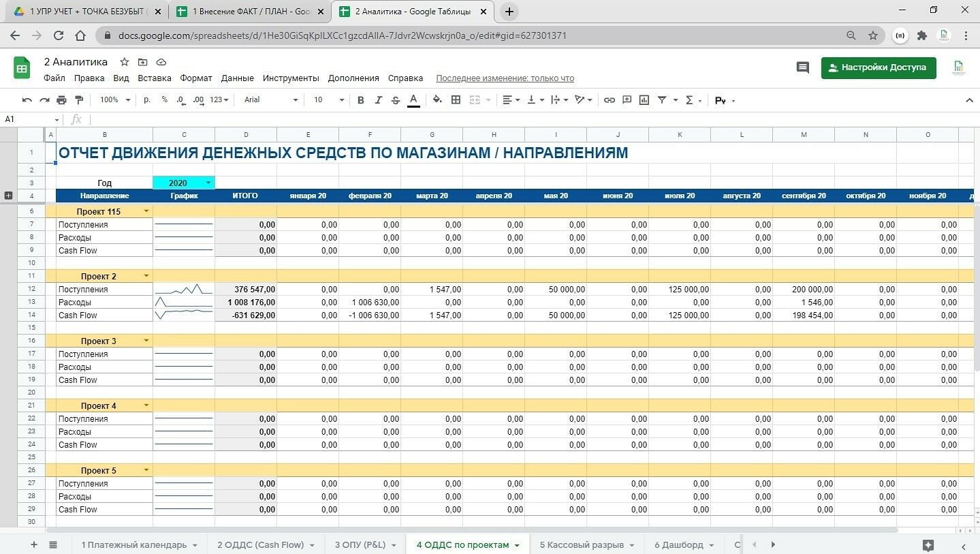Open the Правка menu
The width and height of the screenshot is (980, 554).
point(89,78)
